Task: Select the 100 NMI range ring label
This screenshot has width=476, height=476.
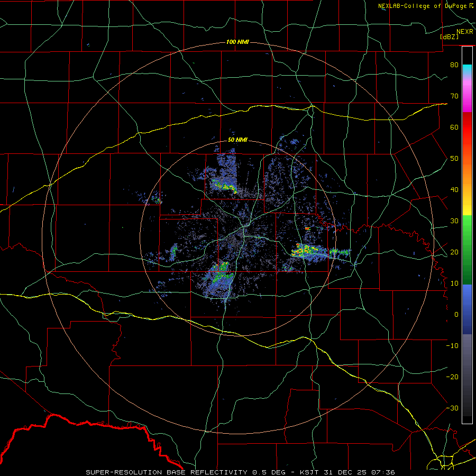Action: point(237,42)
